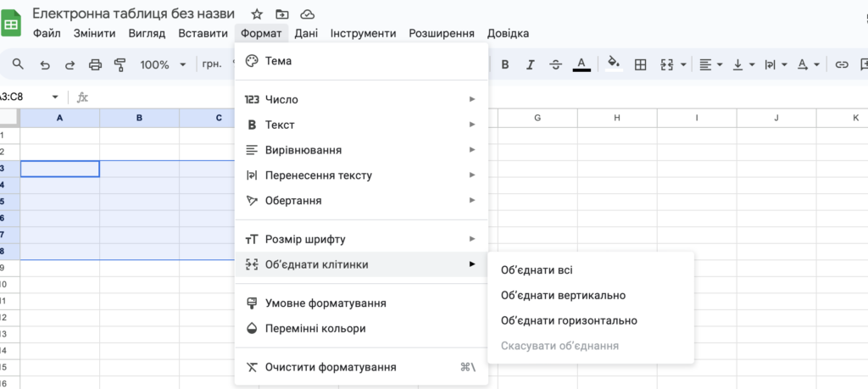Click cell A3
868x389 pixels.
point(60,169)
